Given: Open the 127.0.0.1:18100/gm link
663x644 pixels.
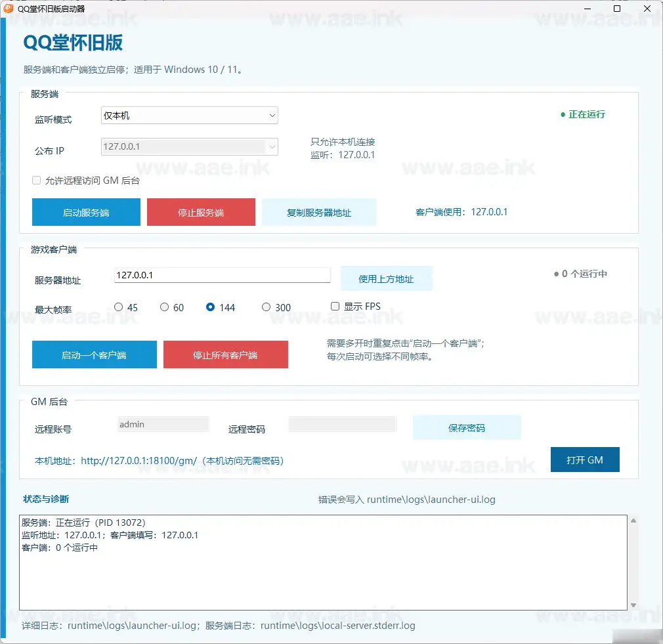Looking at the screenshot, I should [139, 461].
